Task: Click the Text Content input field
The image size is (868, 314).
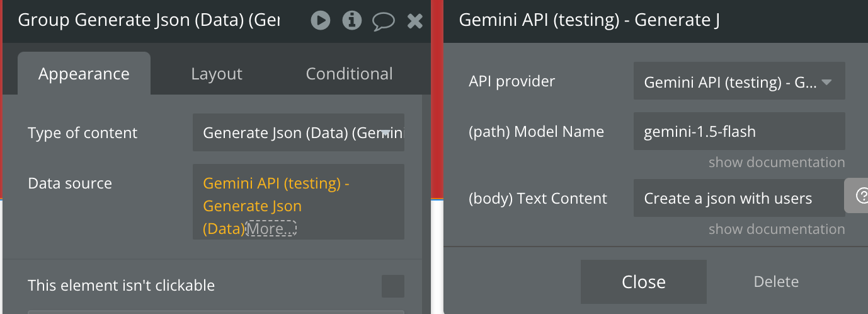Action: (738, 199)
